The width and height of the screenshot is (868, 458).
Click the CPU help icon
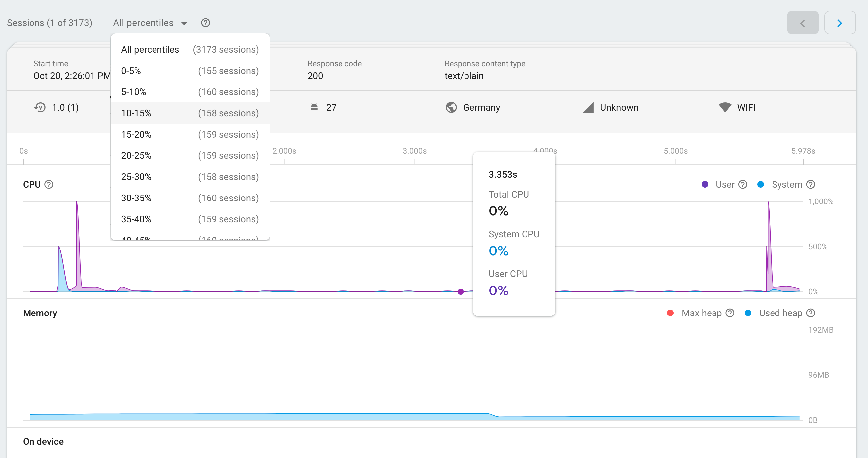click(49, 184)
